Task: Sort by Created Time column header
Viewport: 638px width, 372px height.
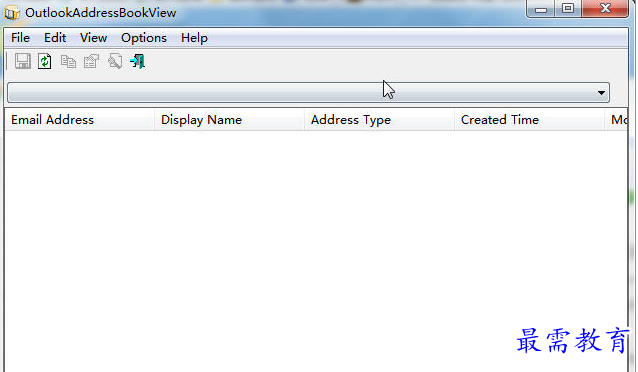Action: [529, 120]
